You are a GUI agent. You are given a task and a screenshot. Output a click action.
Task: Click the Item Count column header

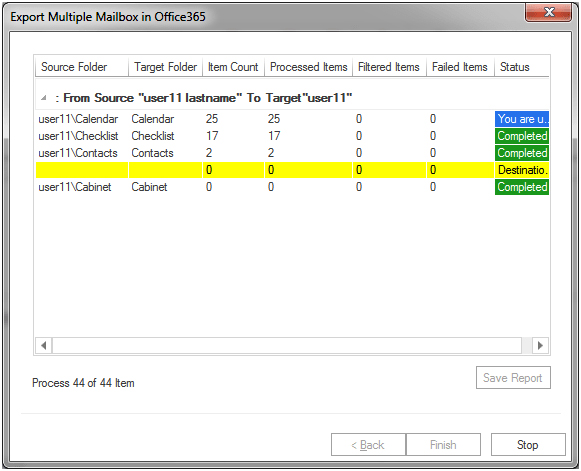[233, 67]
